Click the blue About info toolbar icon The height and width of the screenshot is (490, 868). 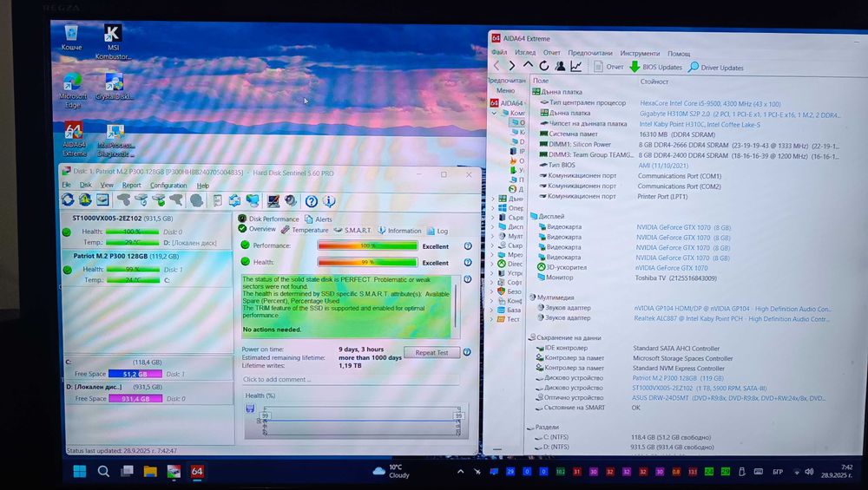coord(329,201)
